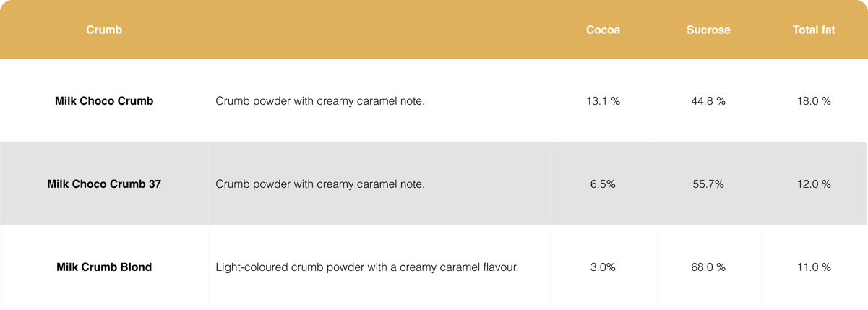Screen dimensions: 868x310
Task: Click the 11.0 % total fat value
Action: tap(813, 267)
